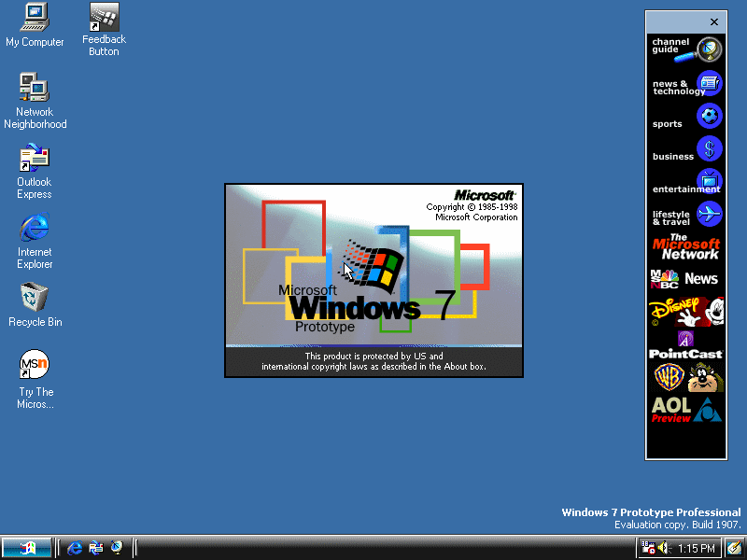
Task: Open the business channel
Action: 686,149
